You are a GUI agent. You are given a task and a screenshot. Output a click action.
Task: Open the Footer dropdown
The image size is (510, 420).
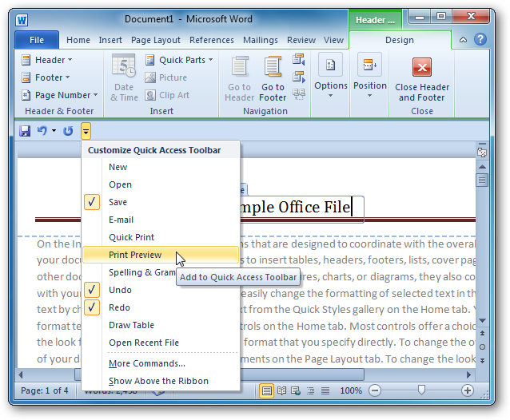point(46,77)
